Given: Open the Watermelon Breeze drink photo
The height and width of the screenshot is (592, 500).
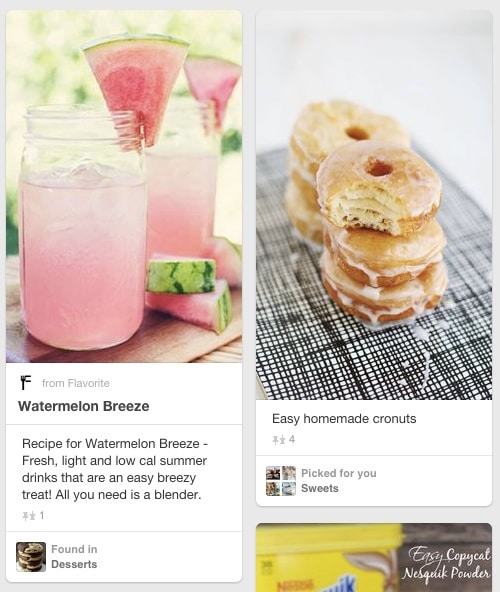Looking at the screenshot, I should (124, 187).
